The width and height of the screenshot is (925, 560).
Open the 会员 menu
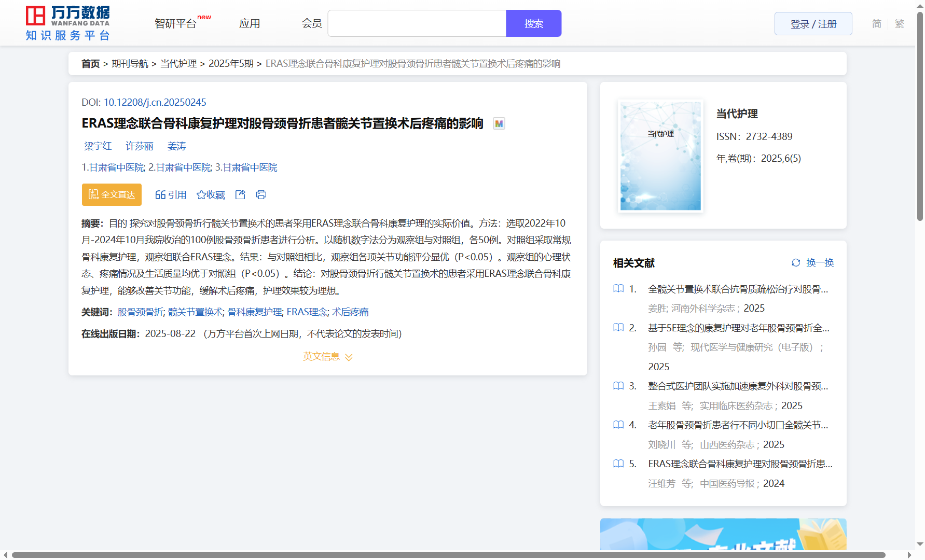(312, 23)
